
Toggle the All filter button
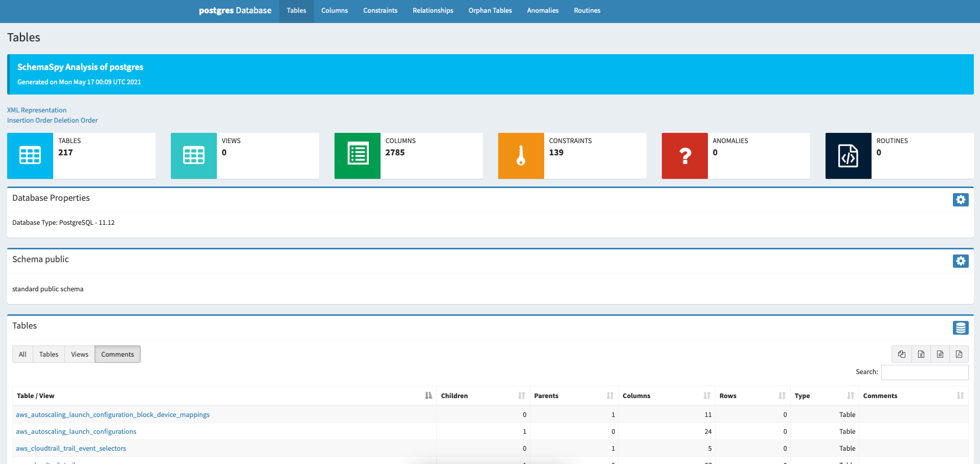23,354
